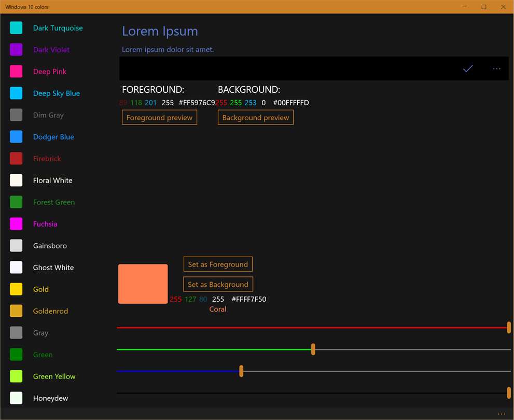This screenshot has width=514, height=420.
Task: Click the 'Coral' color name label
Action: click(218, 309)
